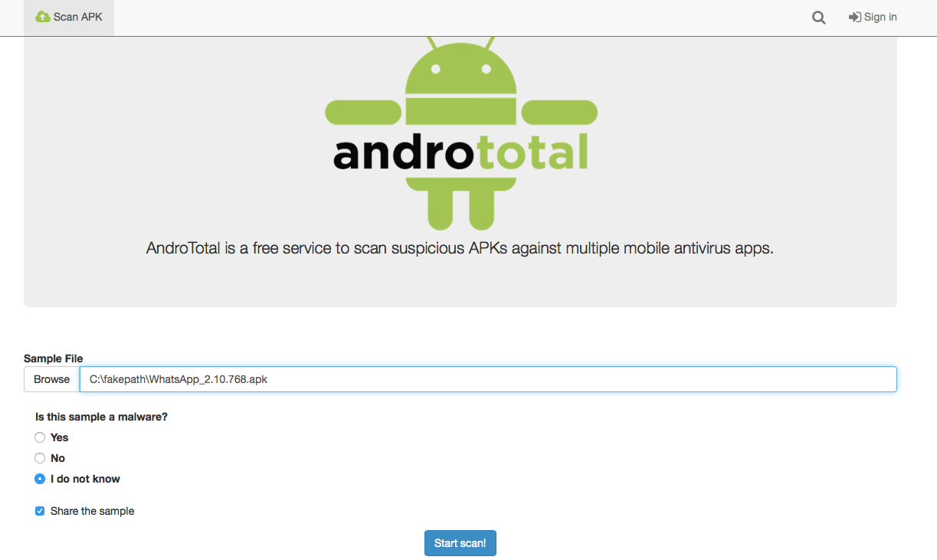This screenshot has height=560, width=937.
Task: Start the scan with Start scan! button
Action: [460, 543]
